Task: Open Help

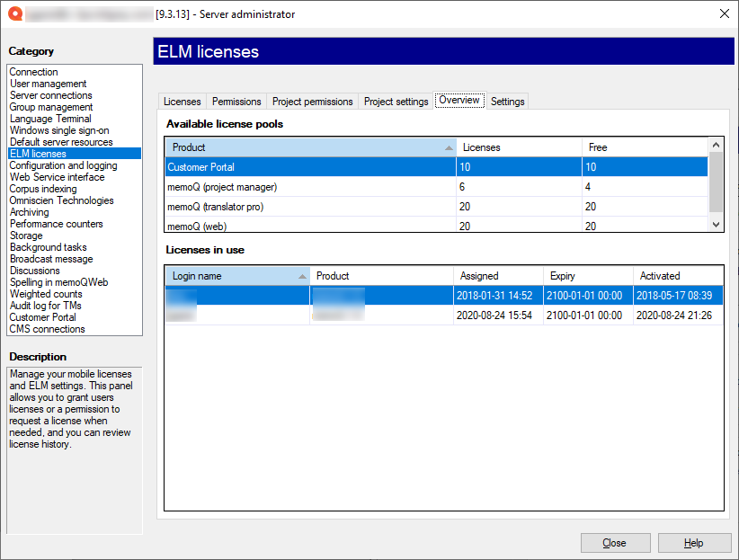Action: [694, 542]
